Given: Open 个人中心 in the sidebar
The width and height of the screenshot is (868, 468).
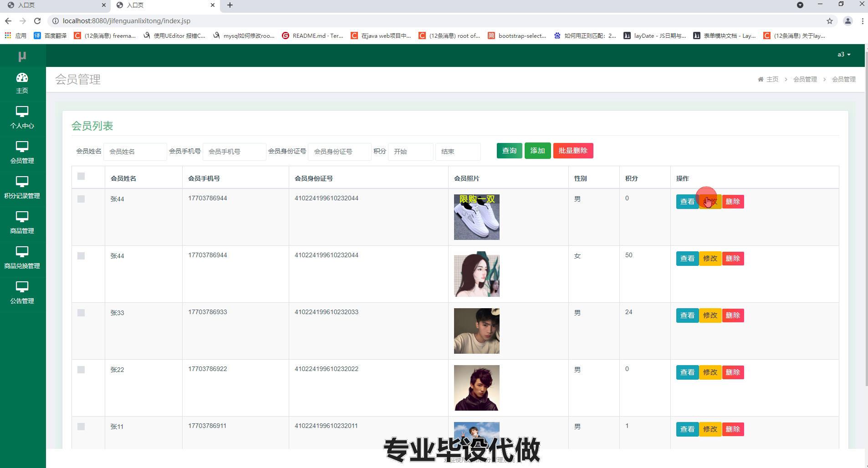Looking at the screenshot, I should coord(22,118).
